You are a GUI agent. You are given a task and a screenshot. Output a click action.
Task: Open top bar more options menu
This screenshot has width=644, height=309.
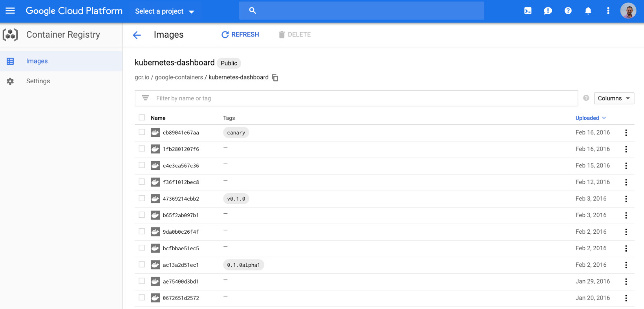[608, 11]
